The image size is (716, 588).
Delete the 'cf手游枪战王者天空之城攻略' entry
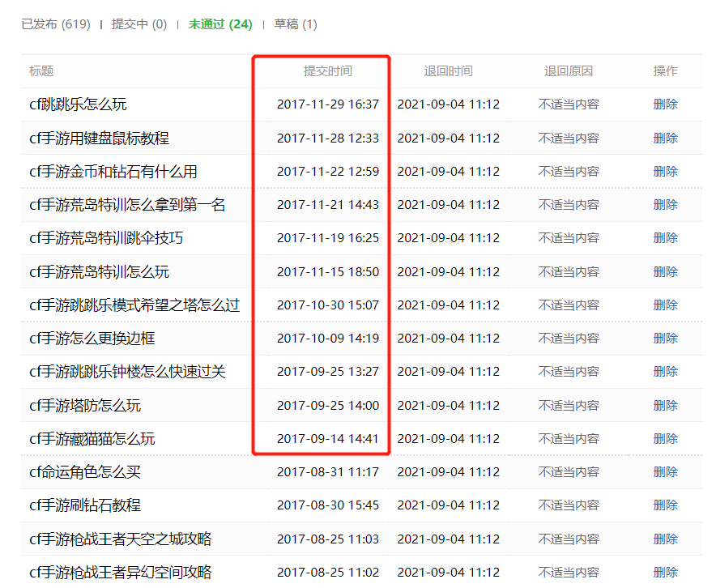click(x=665, y=539)
